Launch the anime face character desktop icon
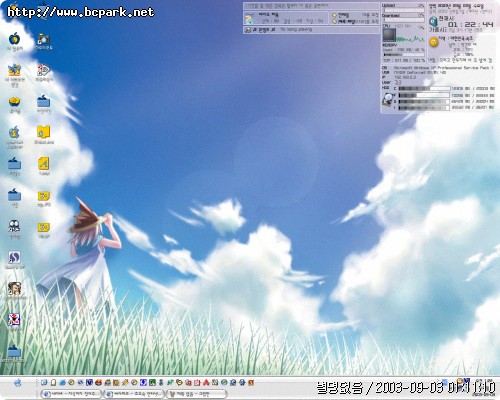This screenshot has width=500, height=400. click(x=14, y=288)
